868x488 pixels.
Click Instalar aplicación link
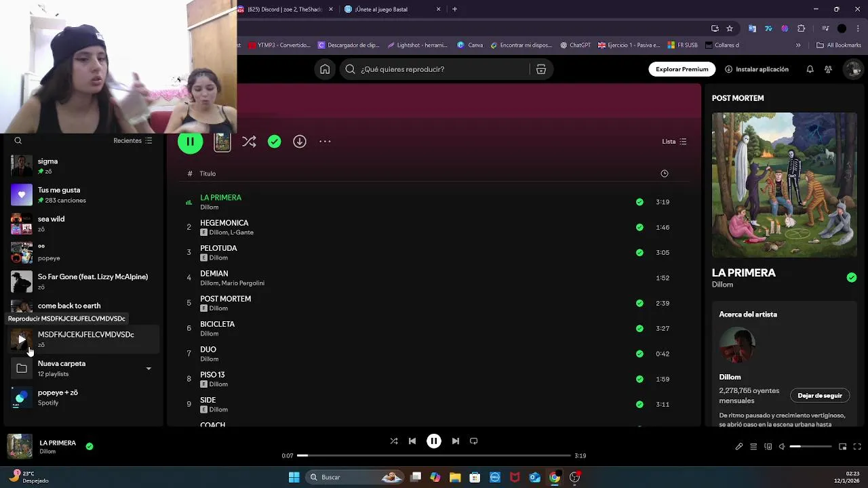coord(756,69)
